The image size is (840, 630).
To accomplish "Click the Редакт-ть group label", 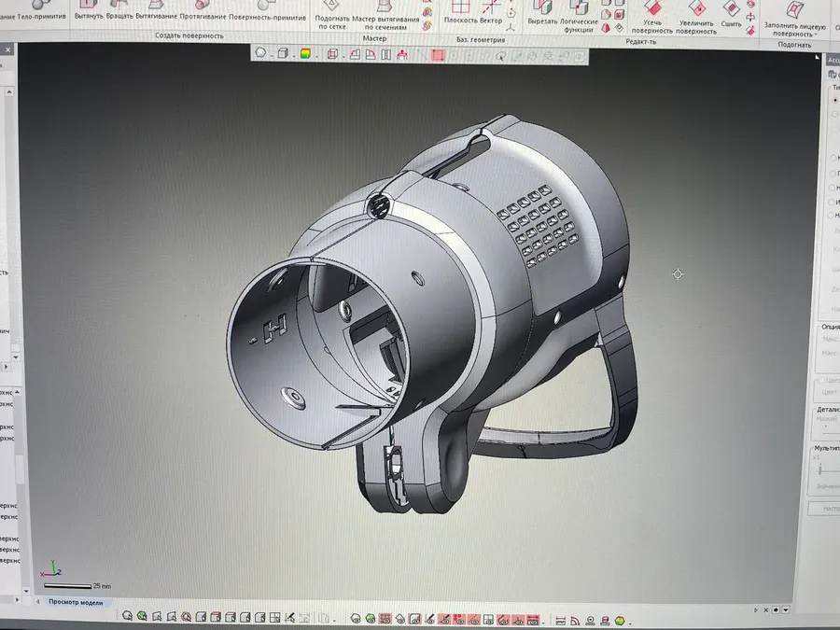I will 640,42.
